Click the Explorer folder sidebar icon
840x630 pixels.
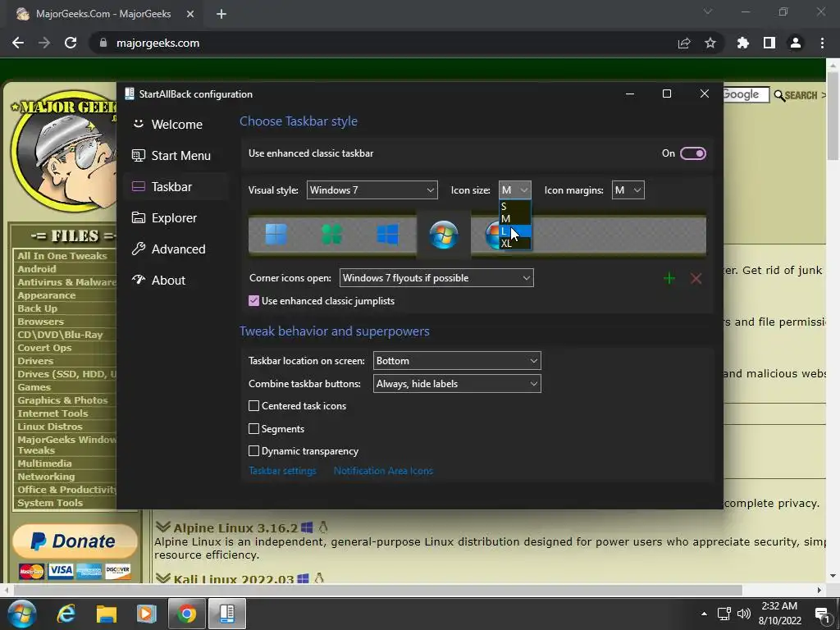[x=138, y=217]
